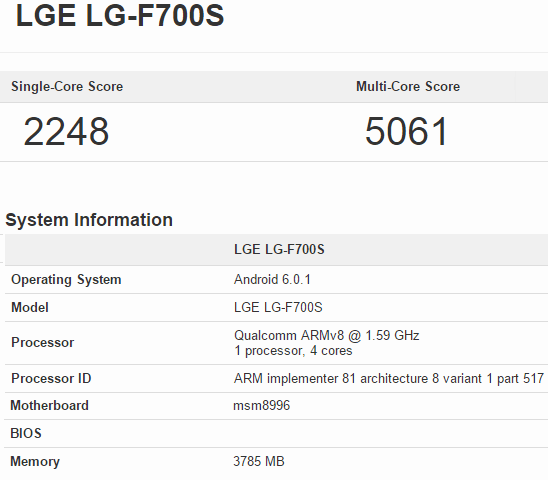Click the msm8996 motherboard value
This screenshot has width=548, height=480.
(x=262, y=406)
